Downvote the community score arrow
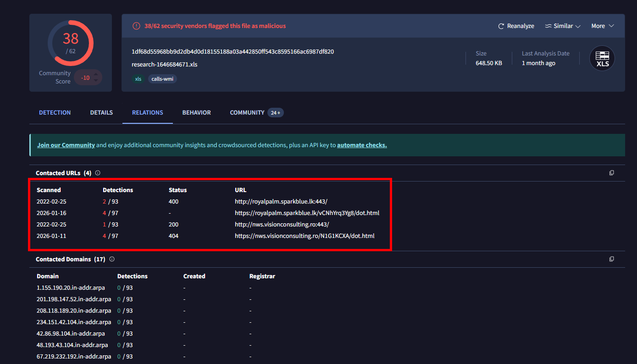 (95, 81)
